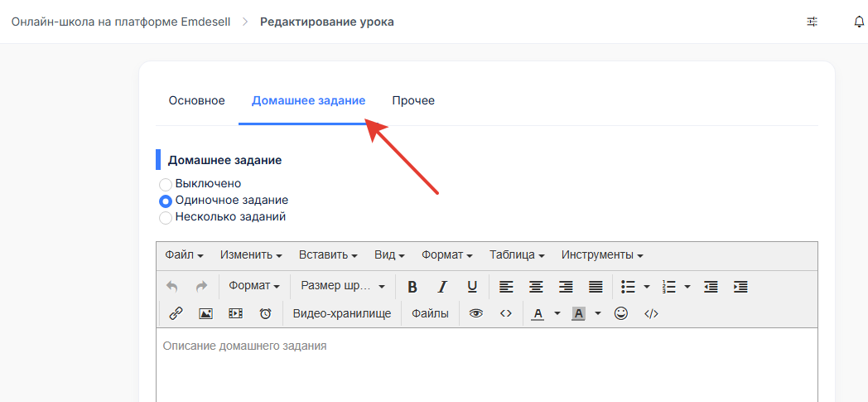The image size is (868, 402).
Task: Open the emoticons smiley picker
Action: [622, 313]
